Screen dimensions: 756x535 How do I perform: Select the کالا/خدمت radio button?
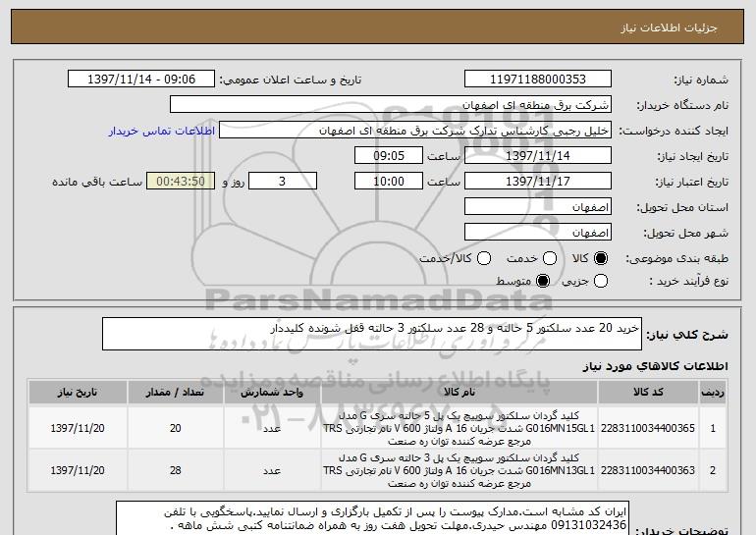pyautogui.click(x=484, y=258)
